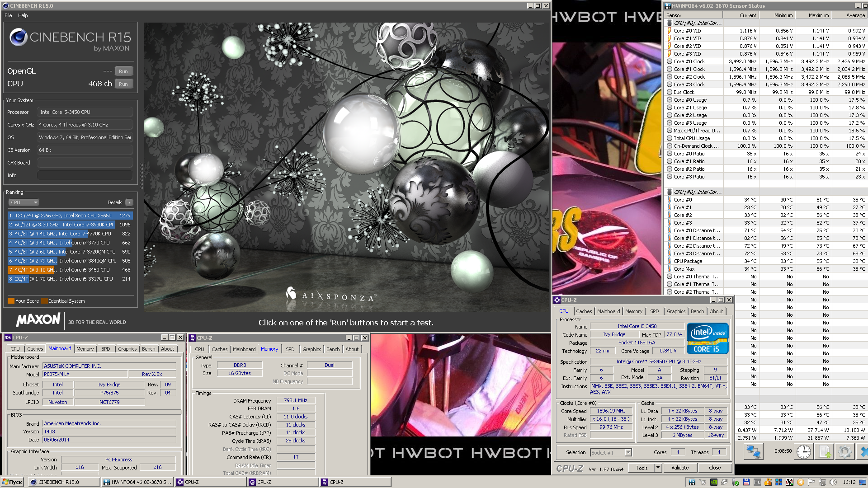This screenshot has height=488, width=868.
Task: Click the four-blue-squares tray icon
Action: (x=779, y=482)
